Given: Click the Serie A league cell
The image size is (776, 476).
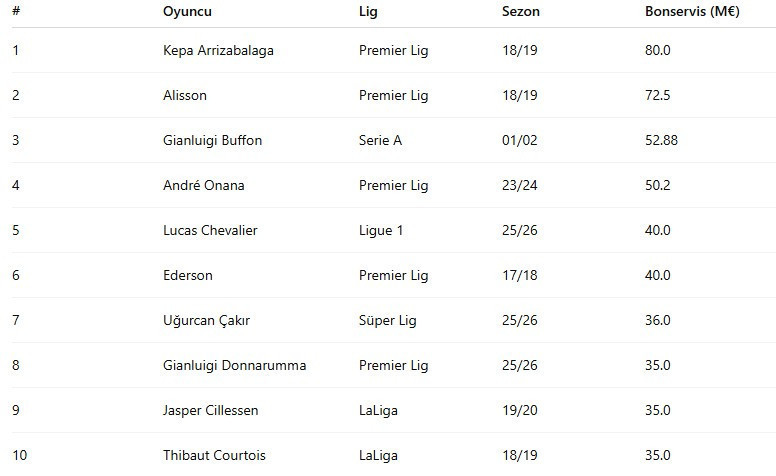Looking at the screenshot, I should 380,140.
